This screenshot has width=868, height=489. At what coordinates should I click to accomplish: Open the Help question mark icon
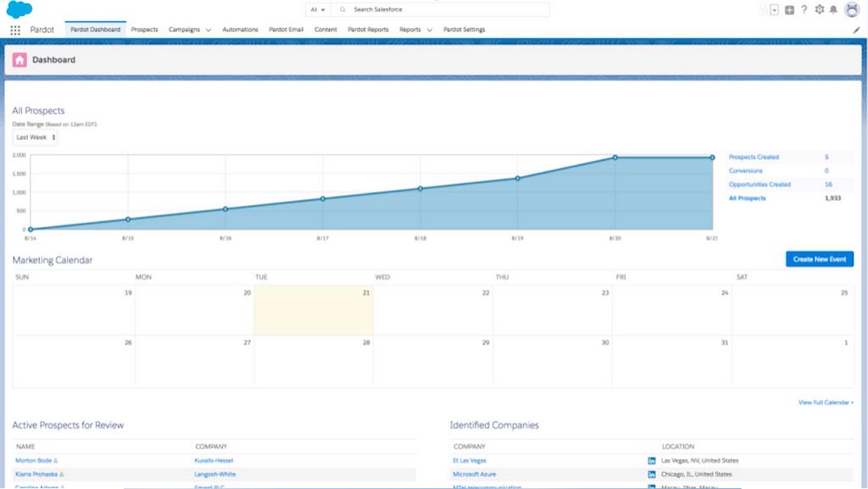[804, 10]
